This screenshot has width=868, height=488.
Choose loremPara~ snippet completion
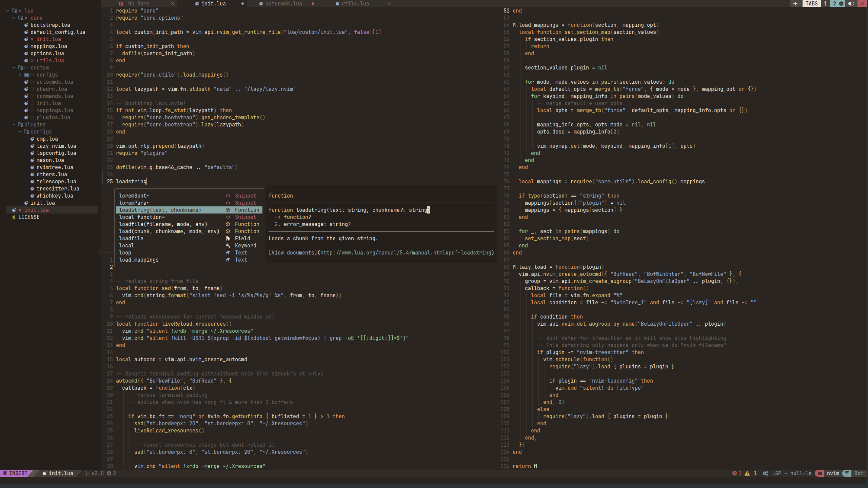click(189, 203)
